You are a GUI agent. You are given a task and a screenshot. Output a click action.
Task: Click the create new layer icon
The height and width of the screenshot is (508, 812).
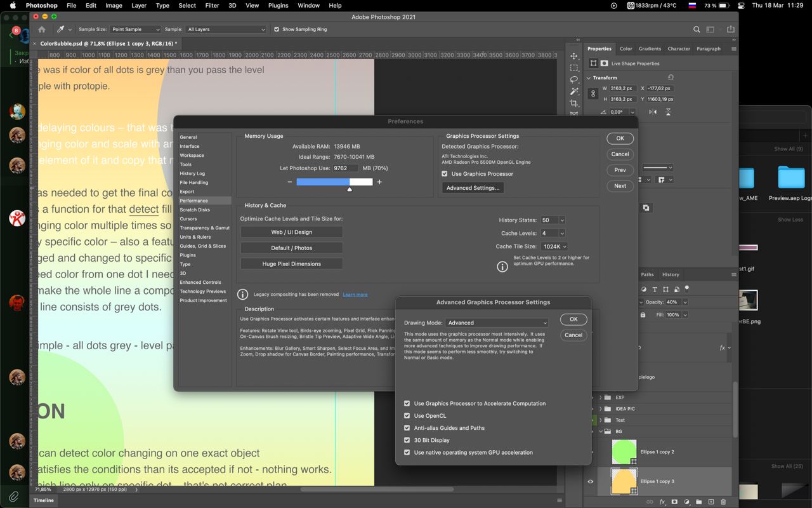coord(711,502)
